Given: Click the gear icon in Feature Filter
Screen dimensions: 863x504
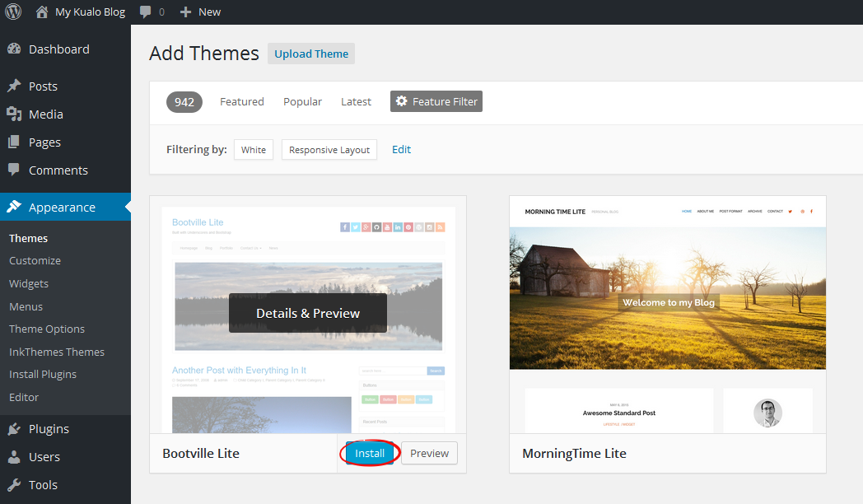Looking at the screenshot, I should (x=402, y=101).
